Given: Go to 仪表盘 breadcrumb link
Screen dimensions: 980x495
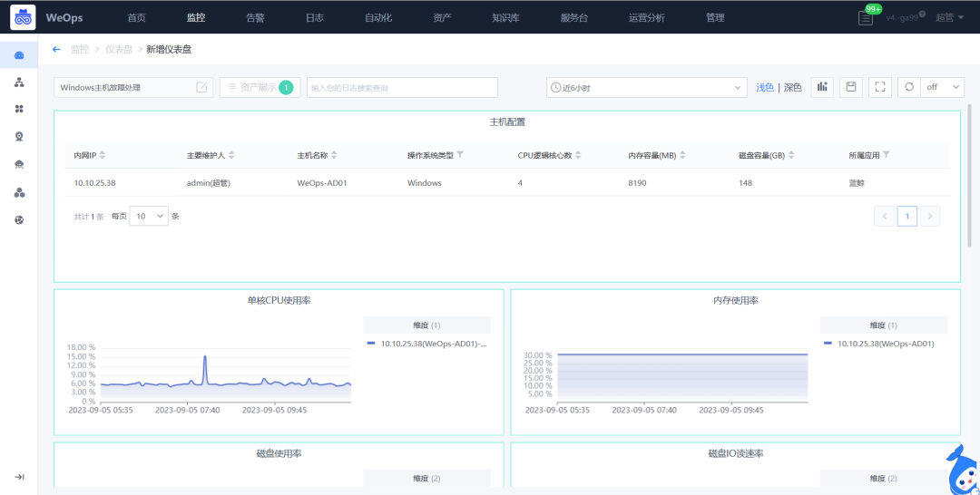Looking at the screenshot, I should (119, 49).
